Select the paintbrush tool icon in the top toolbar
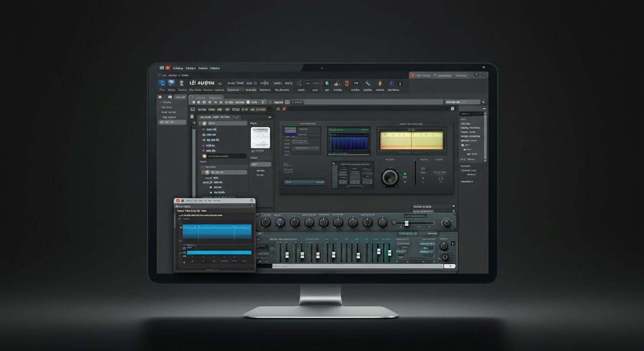 tap(337, 84)
